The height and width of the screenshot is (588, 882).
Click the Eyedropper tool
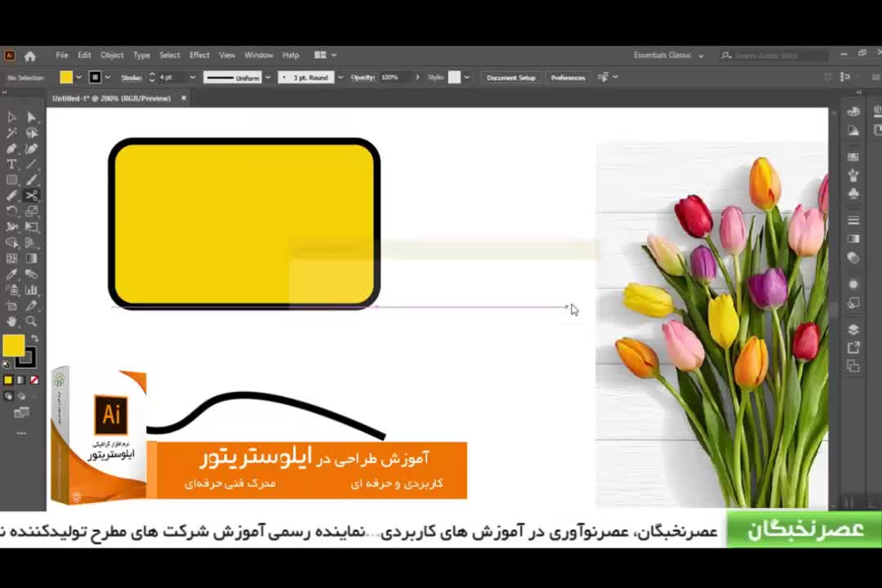coord(11,274)
